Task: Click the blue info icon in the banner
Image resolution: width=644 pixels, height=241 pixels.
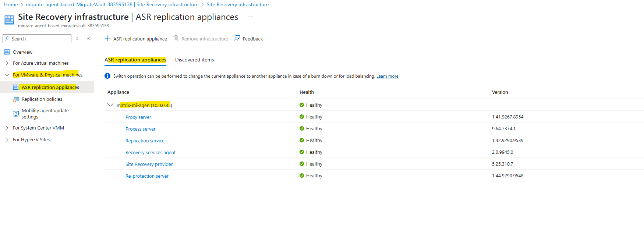Action: [x=107, y=76]
